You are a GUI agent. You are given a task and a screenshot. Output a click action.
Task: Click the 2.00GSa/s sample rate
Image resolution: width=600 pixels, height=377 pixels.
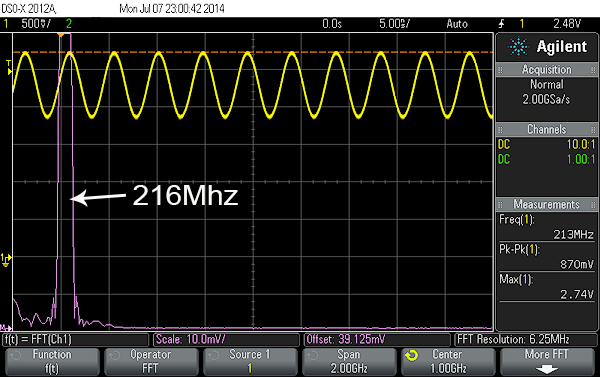[546, 100]
